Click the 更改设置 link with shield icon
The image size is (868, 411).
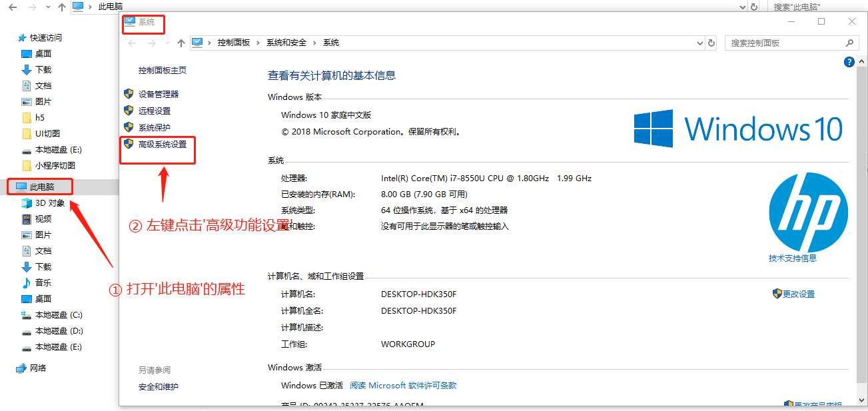[798, 294]
